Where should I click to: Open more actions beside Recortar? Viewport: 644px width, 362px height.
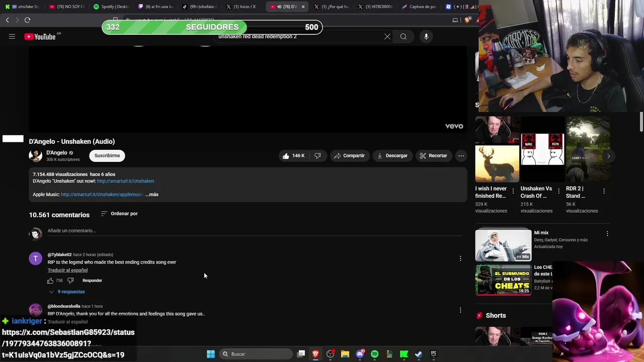pos(461,156)
